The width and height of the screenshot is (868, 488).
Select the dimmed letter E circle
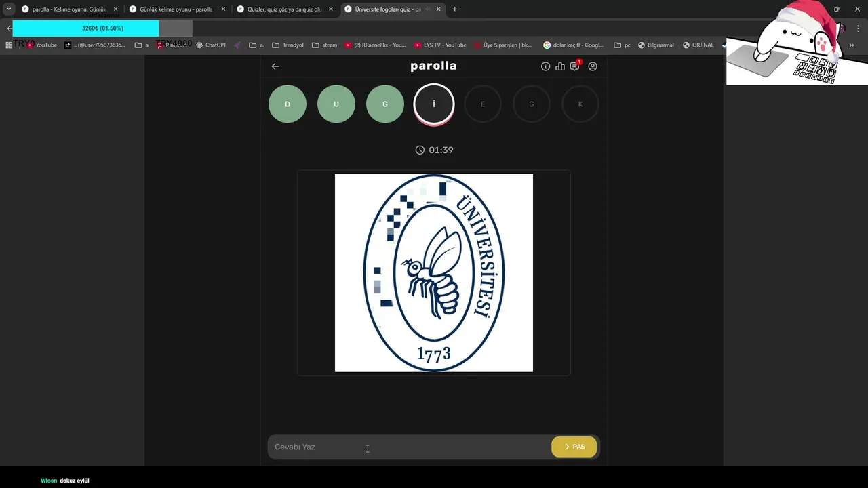click(483, 104)
